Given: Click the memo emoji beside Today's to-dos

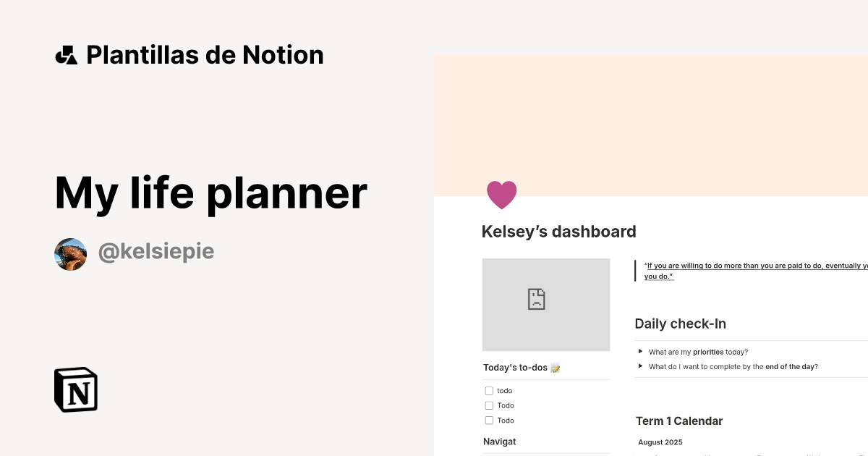Looking at the screenshot, I should 555,367.
